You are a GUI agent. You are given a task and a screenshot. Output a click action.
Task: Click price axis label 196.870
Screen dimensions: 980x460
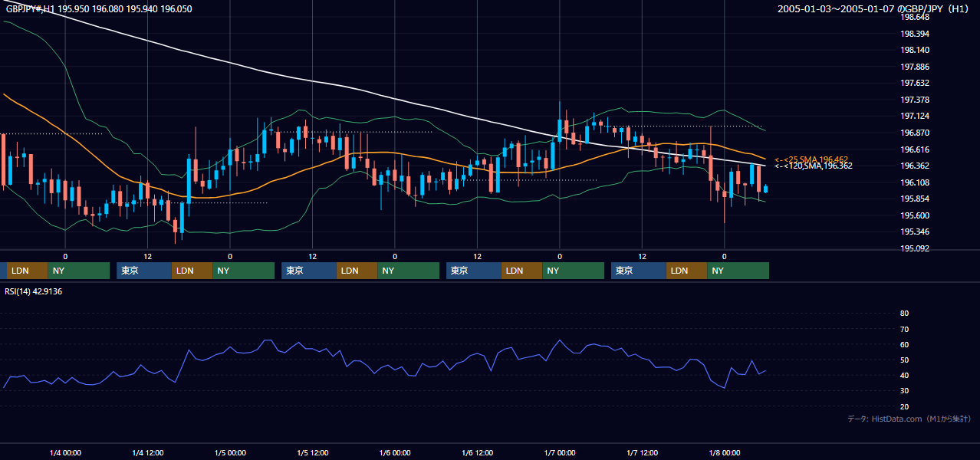916,133
